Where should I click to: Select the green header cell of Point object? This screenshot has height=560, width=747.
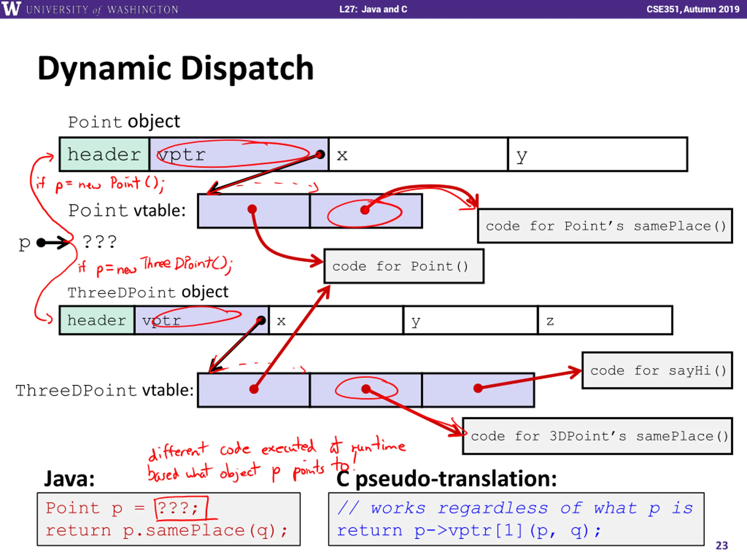104,154
